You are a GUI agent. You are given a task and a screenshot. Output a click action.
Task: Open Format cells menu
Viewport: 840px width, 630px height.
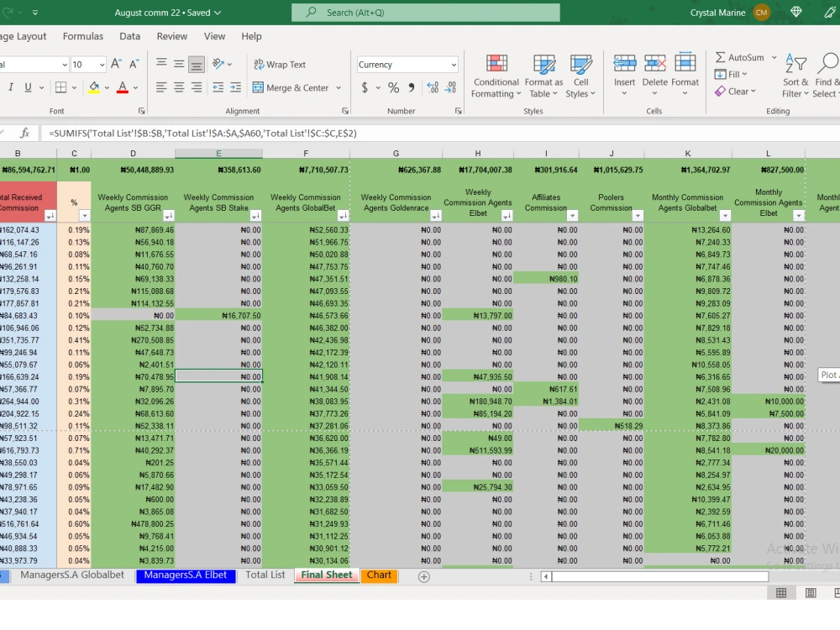[x=685, y=75]
